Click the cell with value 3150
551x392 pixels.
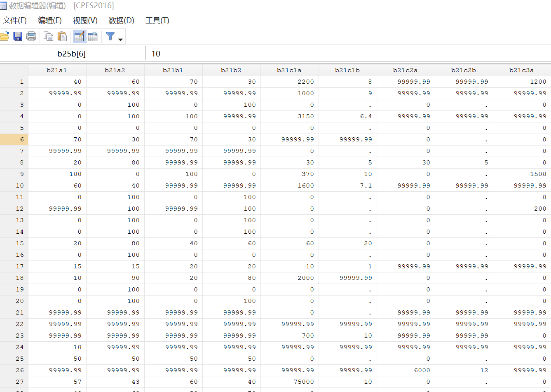289,116
